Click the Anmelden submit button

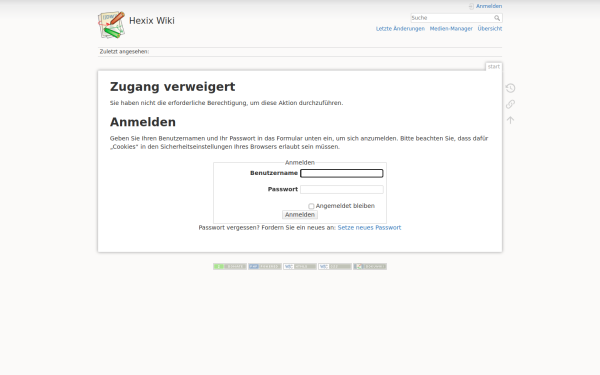point(300,215)
